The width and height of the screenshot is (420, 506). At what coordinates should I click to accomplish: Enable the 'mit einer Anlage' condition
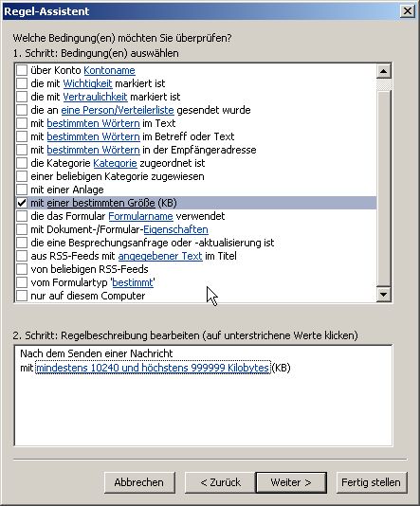coord(22,190)
